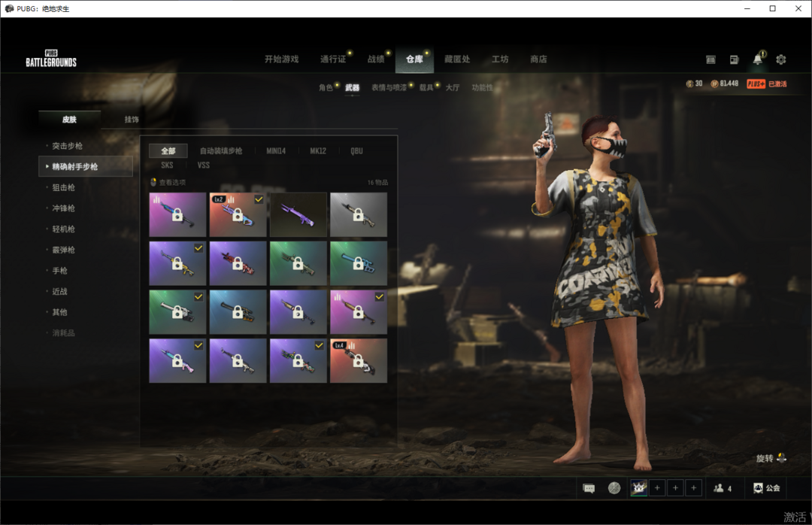Collapse the 精确射手步枪 category arrow
Screen dimensions: 812x525
[47, 166]
